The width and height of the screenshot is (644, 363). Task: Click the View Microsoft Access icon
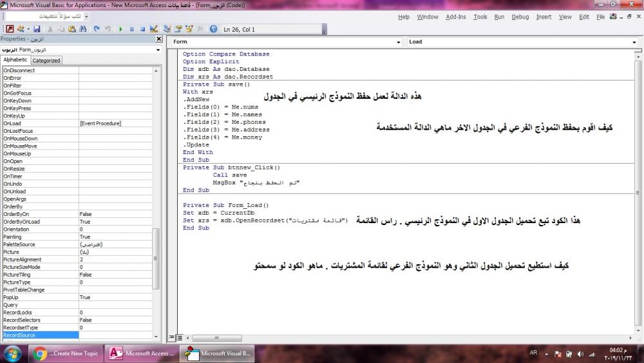pyautogui.click(x=10, y=29)
